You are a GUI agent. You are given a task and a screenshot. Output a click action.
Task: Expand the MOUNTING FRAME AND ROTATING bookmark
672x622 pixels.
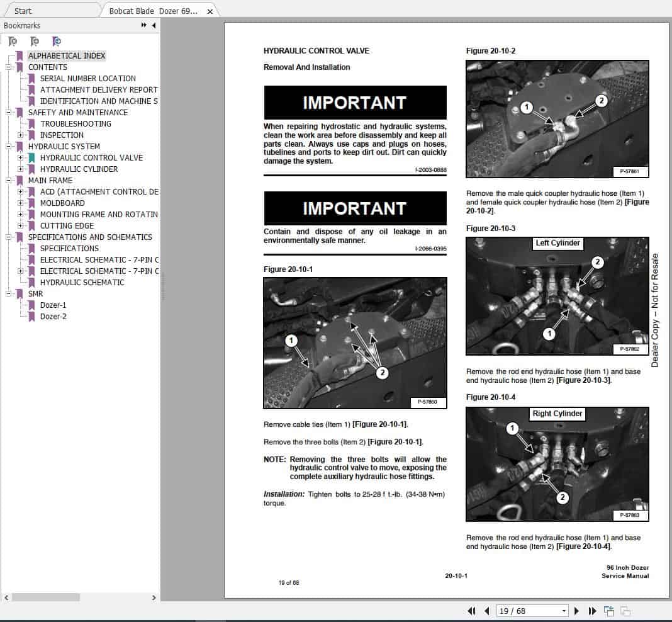click(x=20, y=214)
